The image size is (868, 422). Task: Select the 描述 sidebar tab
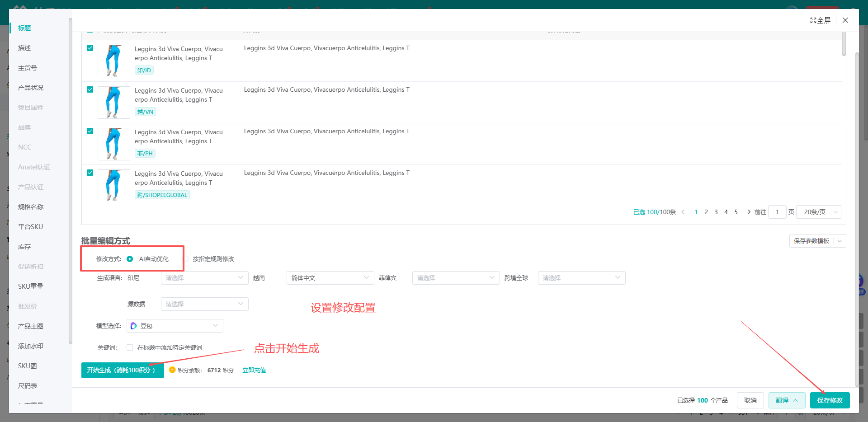[24, 48]
